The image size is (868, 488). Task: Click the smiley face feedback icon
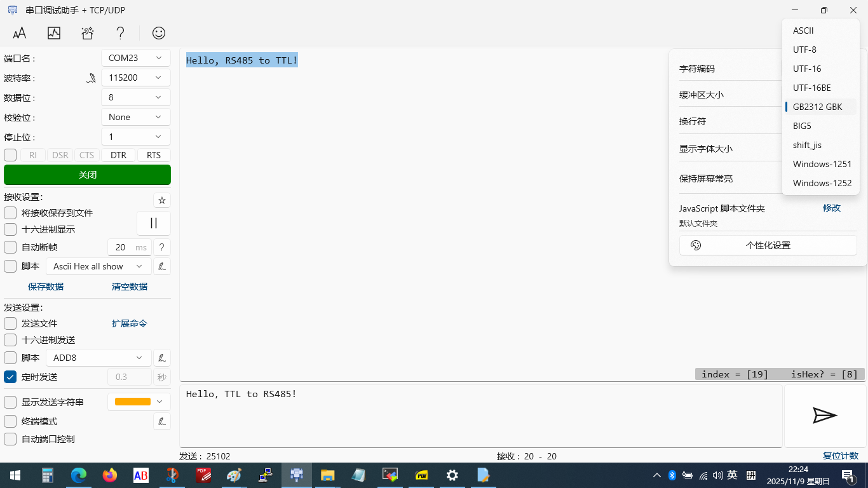(159, 33)
